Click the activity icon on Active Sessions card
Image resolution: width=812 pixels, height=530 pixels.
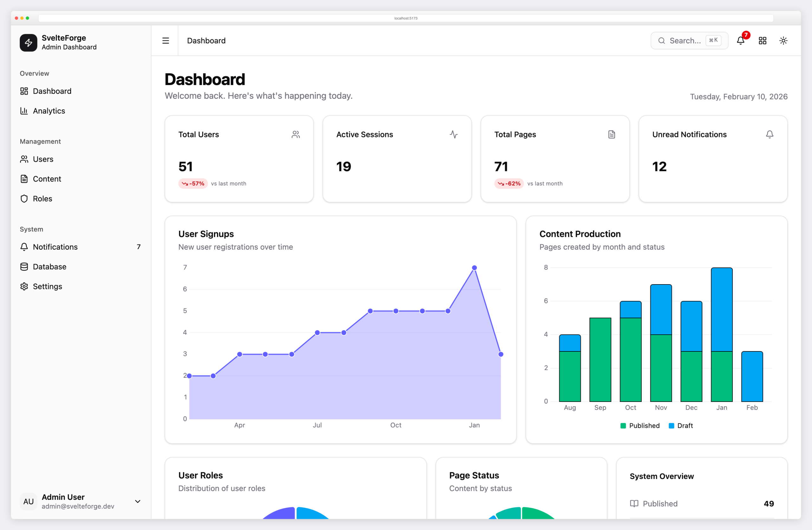(x=454, y=134)
